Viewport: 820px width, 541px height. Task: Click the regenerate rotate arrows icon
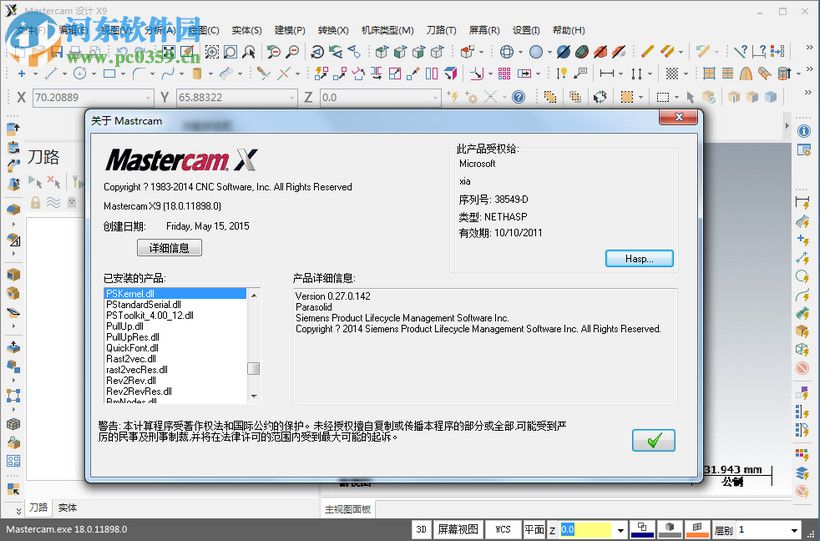(x=600, y=97)
